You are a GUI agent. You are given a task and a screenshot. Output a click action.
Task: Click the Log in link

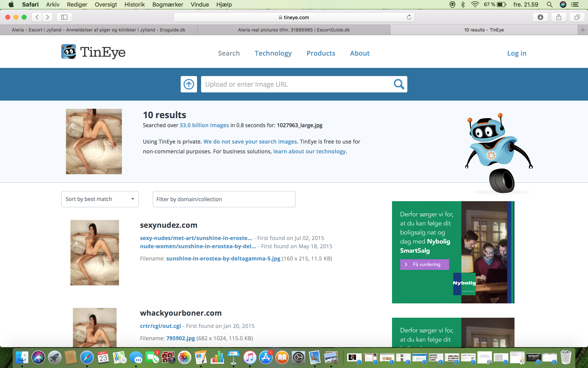pyautogui.click(x=517, y=53)
